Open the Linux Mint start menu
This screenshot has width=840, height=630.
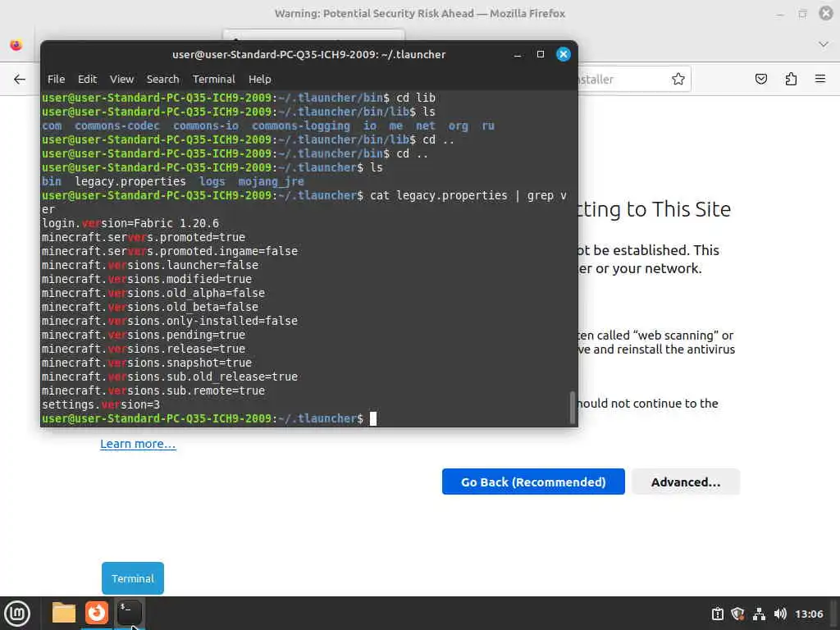pyautogui.click(x=18, y=614)
